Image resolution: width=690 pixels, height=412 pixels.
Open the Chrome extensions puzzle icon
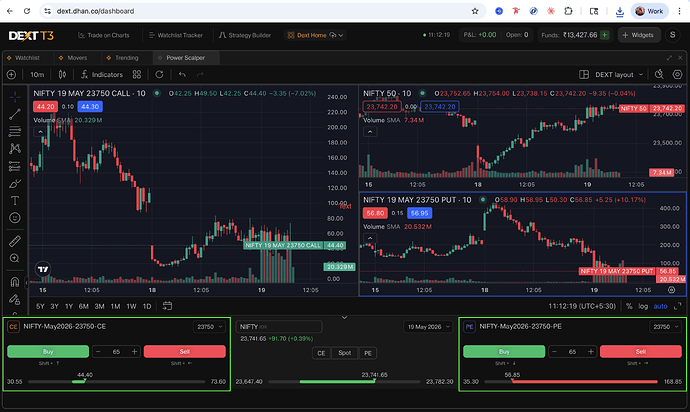pyautogui.click(x=568, y=11)
